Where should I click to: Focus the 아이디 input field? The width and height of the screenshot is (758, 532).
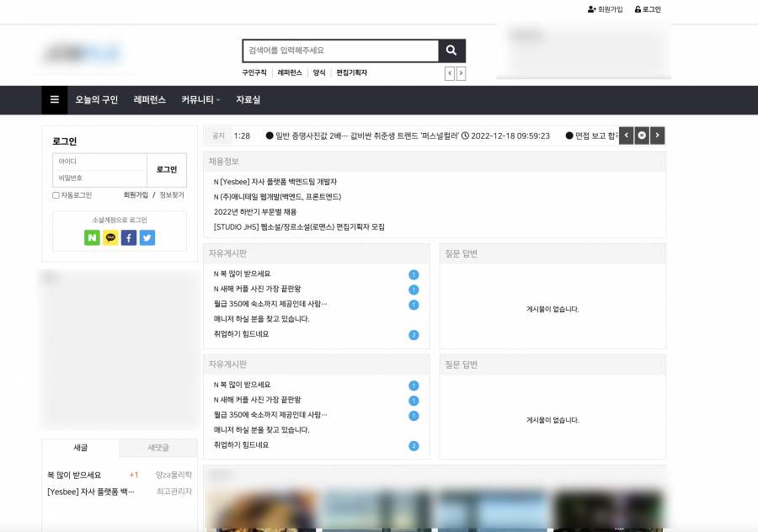(99, 162)
